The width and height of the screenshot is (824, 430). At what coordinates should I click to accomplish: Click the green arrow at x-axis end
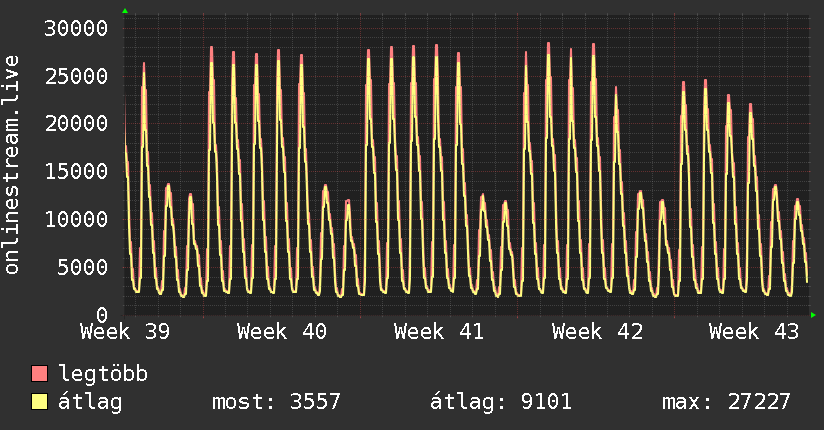tap(813, 315)
